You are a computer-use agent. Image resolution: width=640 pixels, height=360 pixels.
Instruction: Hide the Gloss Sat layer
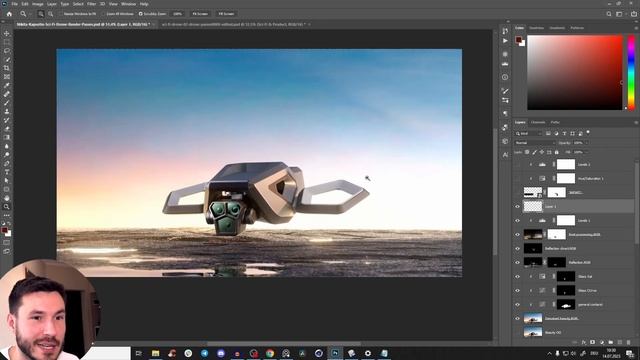pos(518,276)
